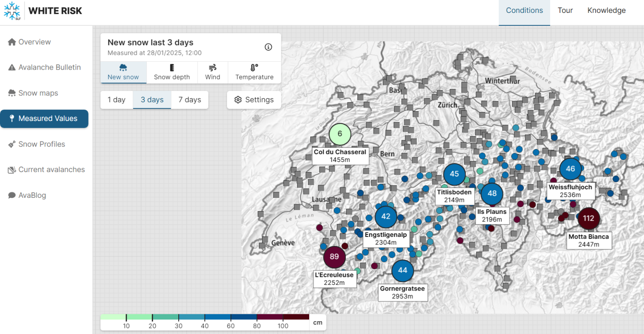The height and width of the screenshot is (334, 644).
Task: Click the Avalanche Bulletin warning triangle icon
Action: (x=12, y=67)
